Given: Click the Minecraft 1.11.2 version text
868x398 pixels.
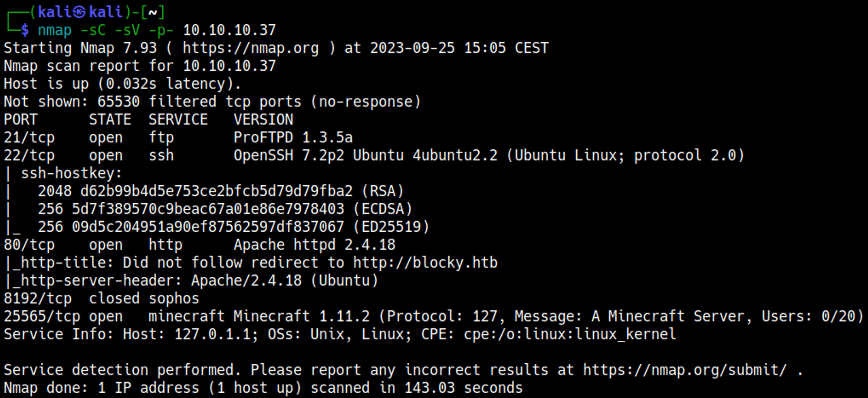Looking at the screenshot, I should click(301, 316).
